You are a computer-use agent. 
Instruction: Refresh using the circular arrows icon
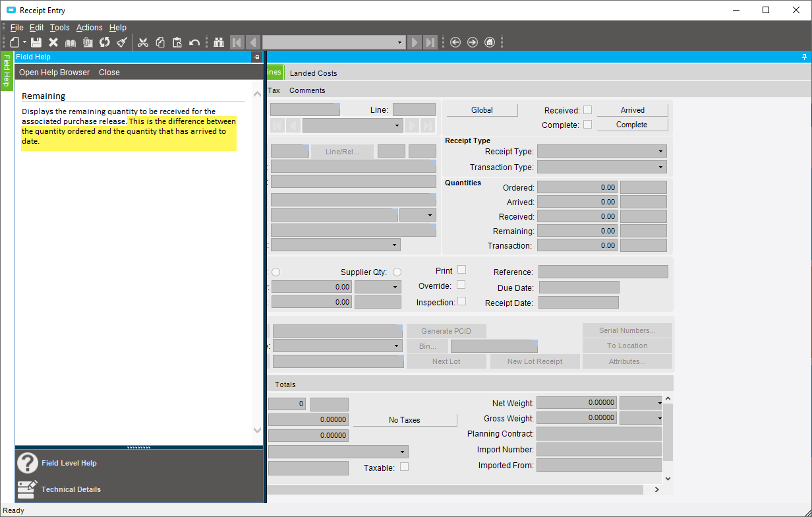(x=105, y=42)
